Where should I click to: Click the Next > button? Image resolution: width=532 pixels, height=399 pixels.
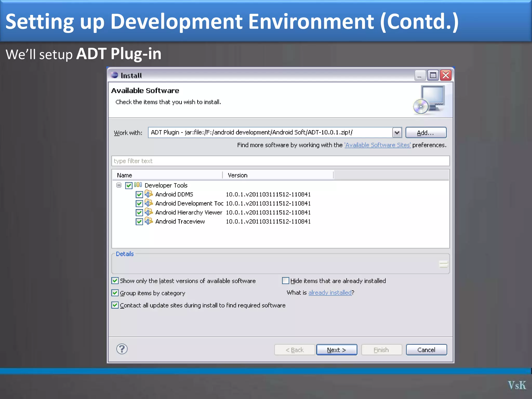point(337,350)
